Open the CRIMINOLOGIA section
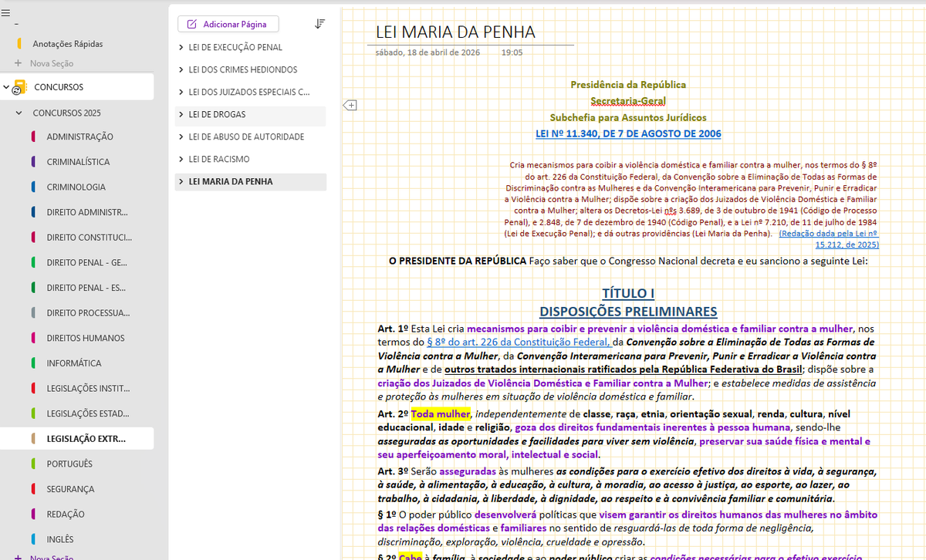The width and height of the screenshot is (926, 560). point(77,187)
